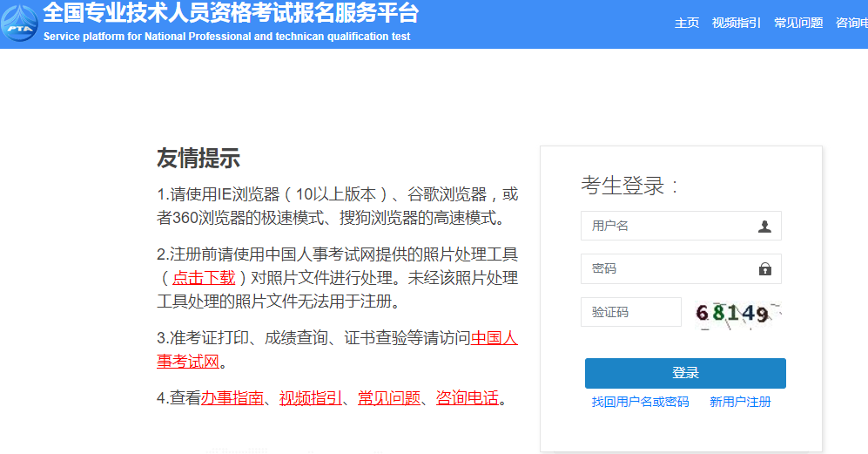Screen dimensions: 868x454
Task: Click tip 1 text about IE浏览器
Action: [x=337, y=207]
